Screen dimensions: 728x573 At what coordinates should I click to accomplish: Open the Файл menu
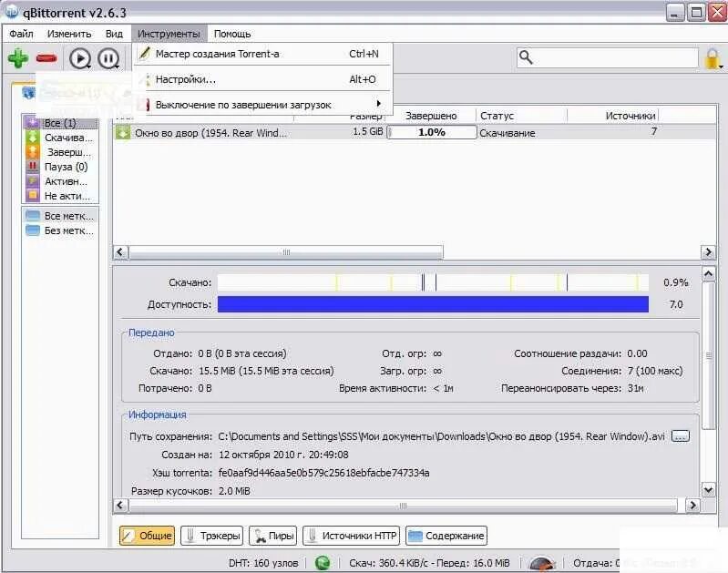tap(21, 34)
